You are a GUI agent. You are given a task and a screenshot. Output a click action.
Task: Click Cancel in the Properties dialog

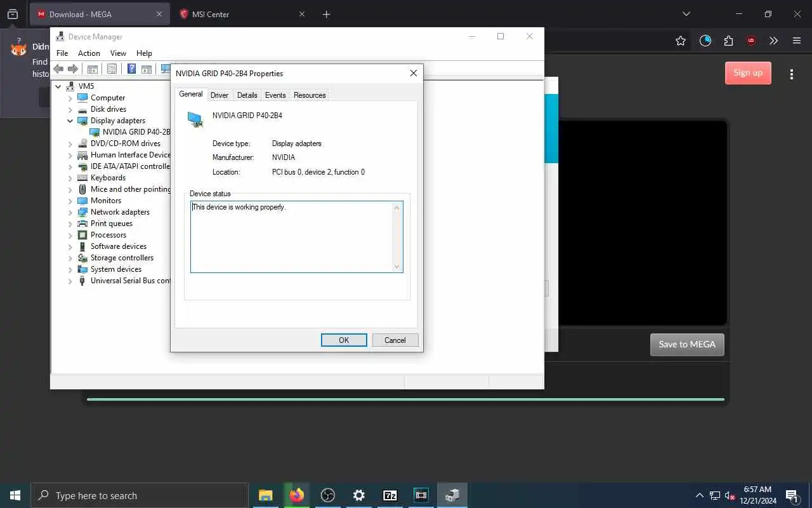point(395,340)
